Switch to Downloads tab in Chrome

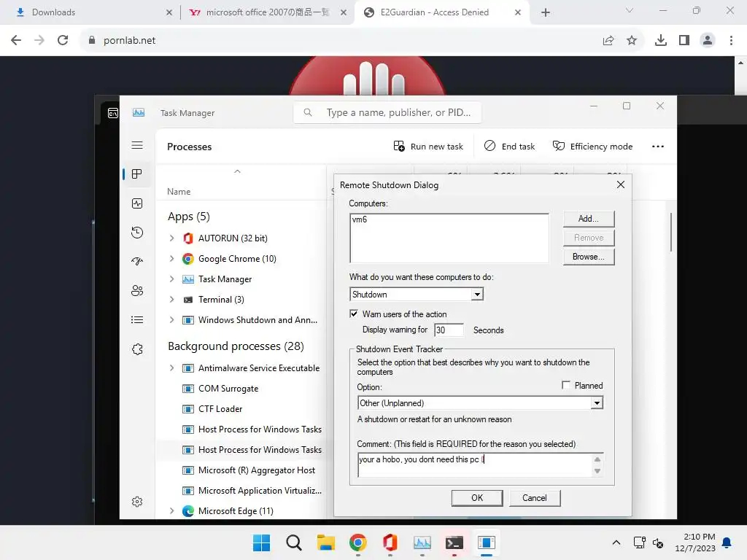pos(90,12)
